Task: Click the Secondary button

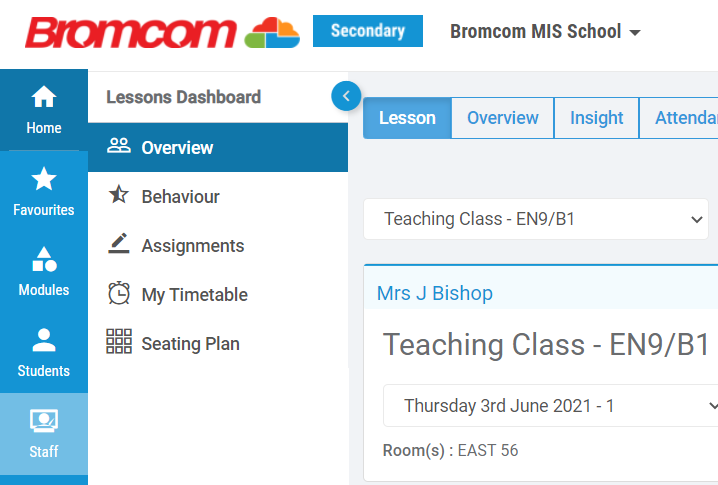Action: (x=368, y=31)
